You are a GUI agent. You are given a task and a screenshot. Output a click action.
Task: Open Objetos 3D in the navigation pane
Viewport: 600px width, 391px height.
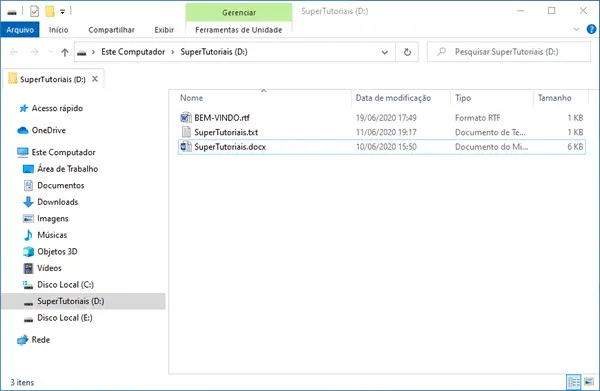tap(57, 252)
